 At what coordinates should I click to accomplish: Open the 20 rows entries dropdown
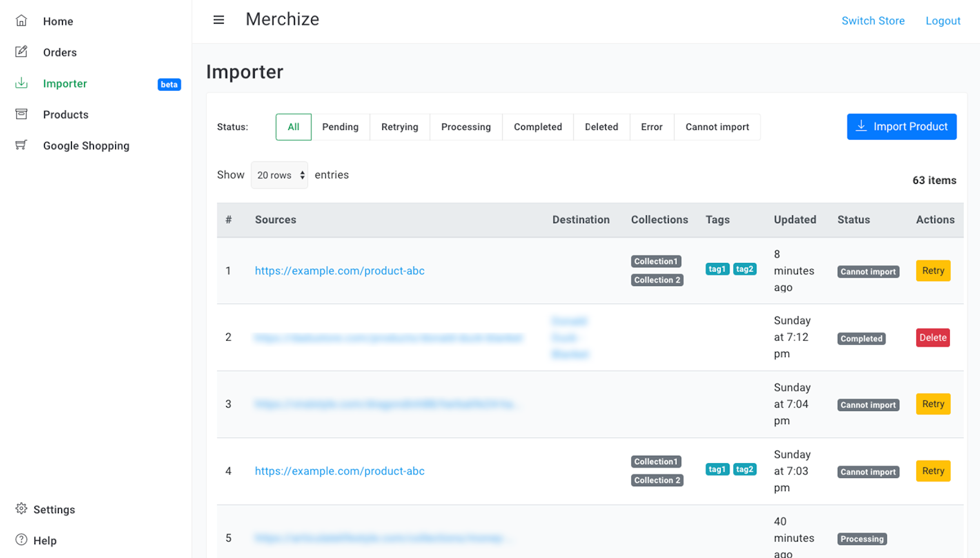coord(279,175)
